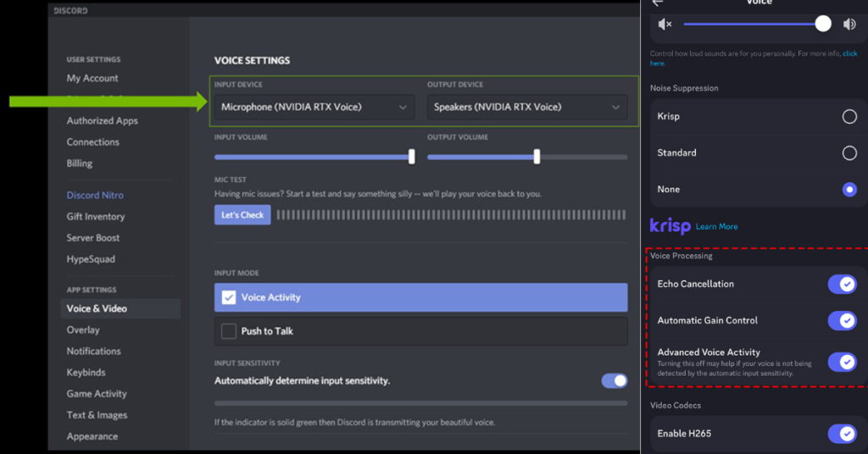Image resolution: width=868 pixels, height=454 pixels.
Task: Click the Krisp logo
Action: click(670, 226)
